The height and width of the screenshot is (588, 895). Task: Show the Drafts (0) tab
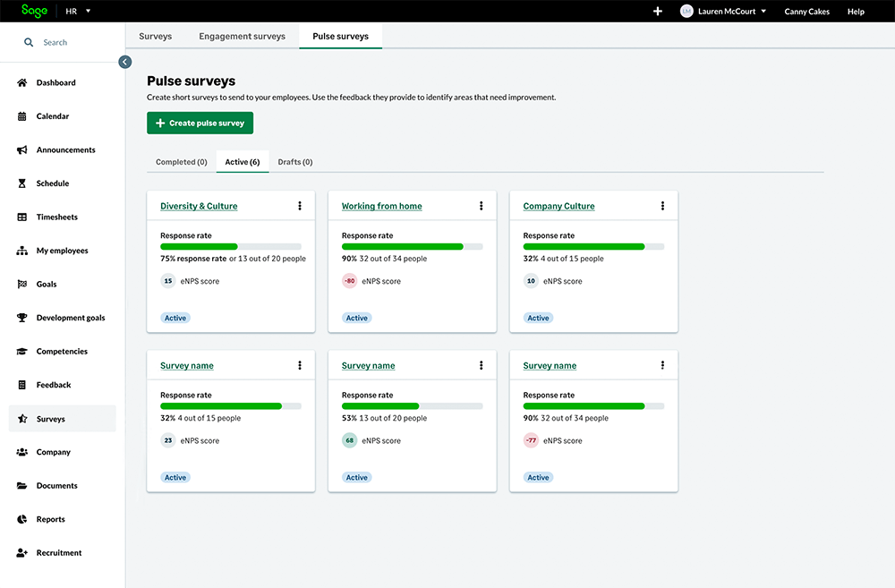pyautogui.click(x=295, y=162)
